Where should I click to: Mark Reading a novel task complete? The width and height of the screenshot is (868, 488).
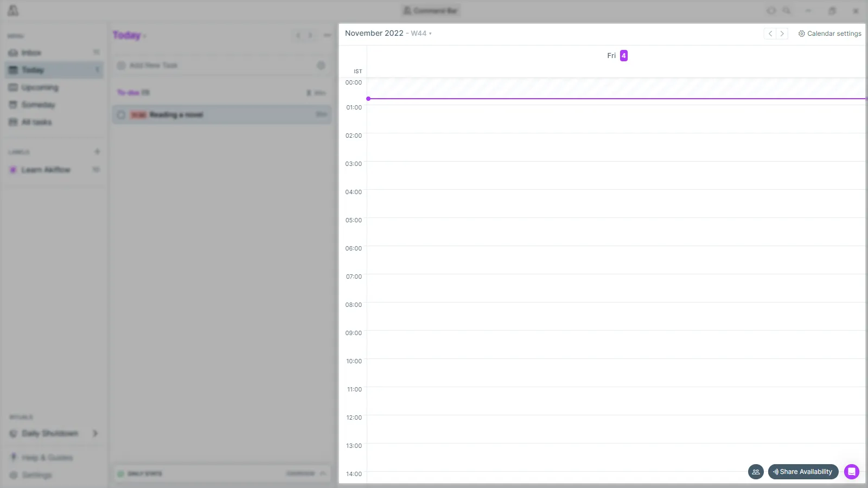122,115
